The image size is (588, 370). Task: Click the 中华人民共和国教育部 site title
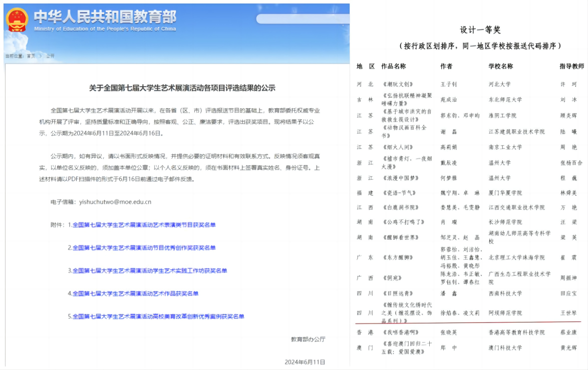[x=105, y=17]
